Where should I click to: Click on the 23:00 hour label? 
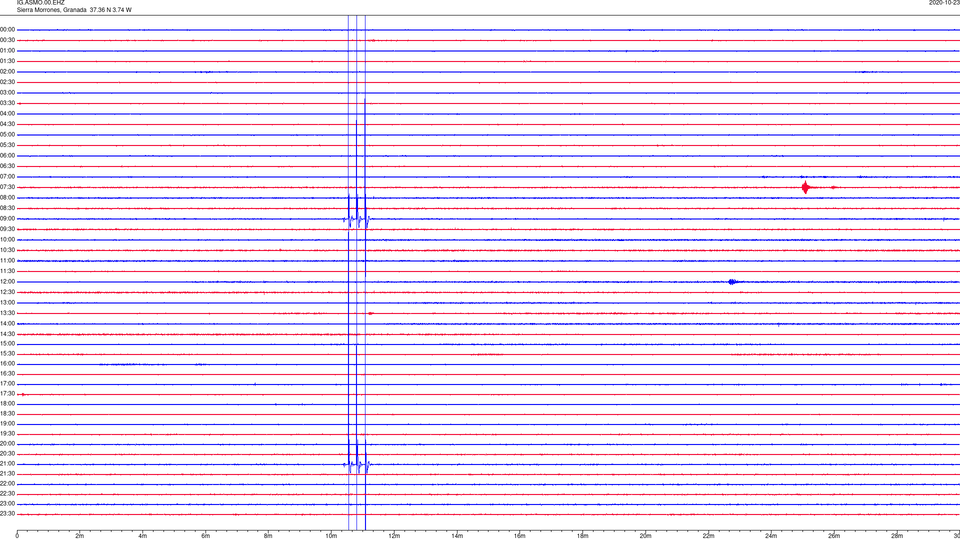pos(7,504)
